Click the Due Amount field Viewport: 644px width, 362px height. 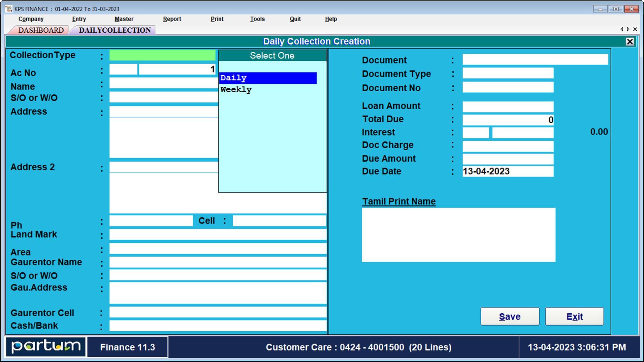click(x=508, y=159)
